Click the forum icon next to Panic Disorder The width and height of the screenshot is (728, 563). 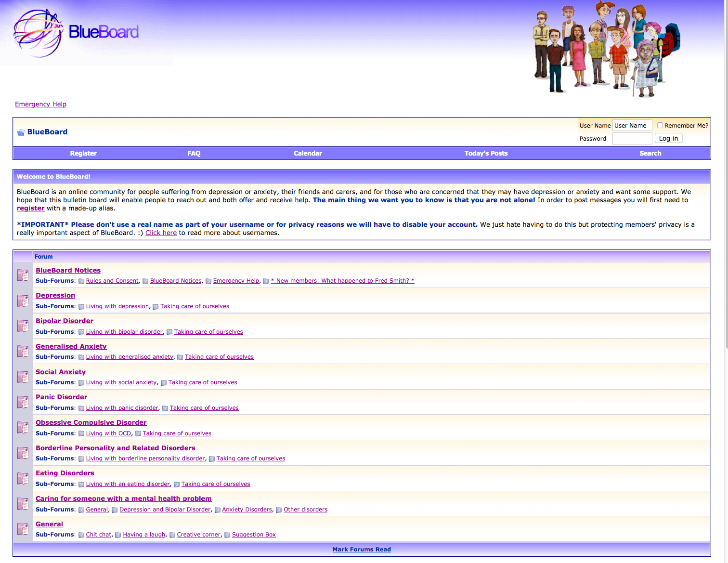(23, 402)
